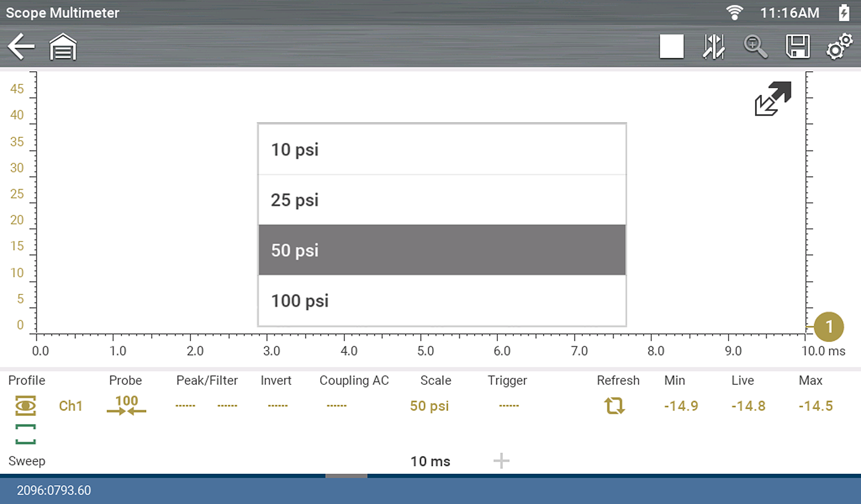Toggle the Invert setting for Ch1
The image size is (861, 504).
(x=277, y=406)
